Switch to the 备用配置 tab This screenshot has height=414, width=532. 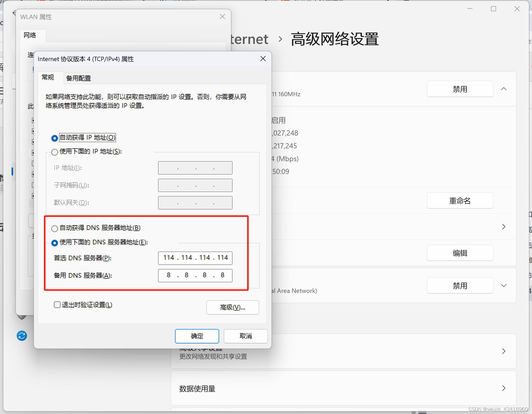(x=79, y=78)
